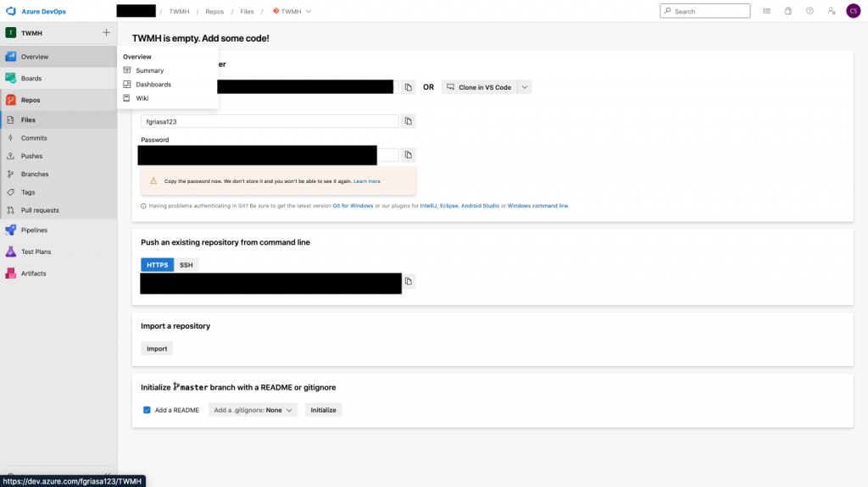Open Windows command line link

[537, 206]
